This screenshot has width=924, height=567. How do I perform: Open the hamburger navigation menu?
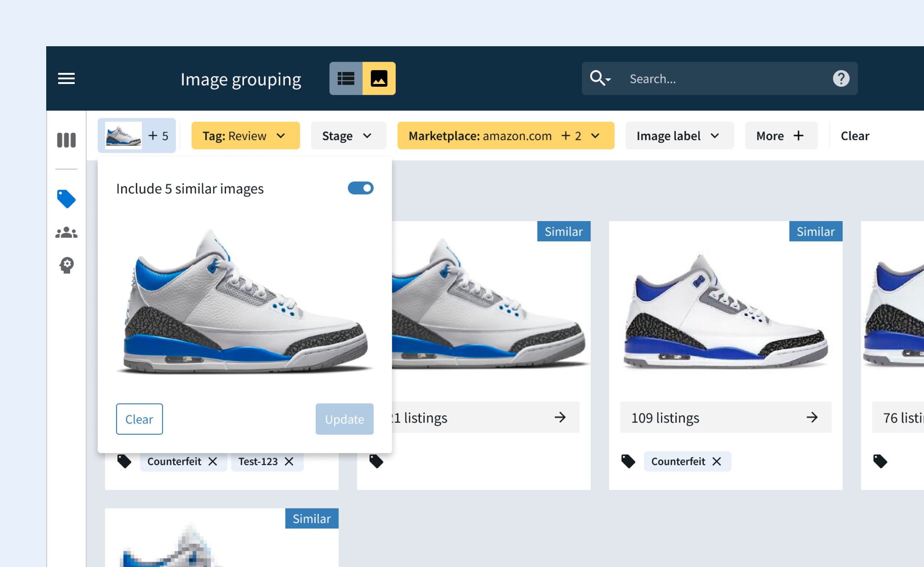[x=66, y=79]
